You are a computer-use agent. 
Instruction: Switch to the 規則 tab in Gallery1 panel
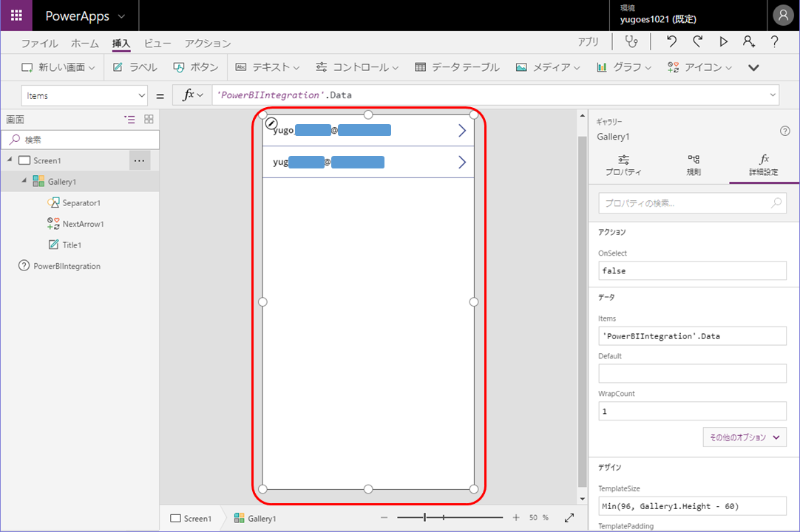click(x=694, y=166)
